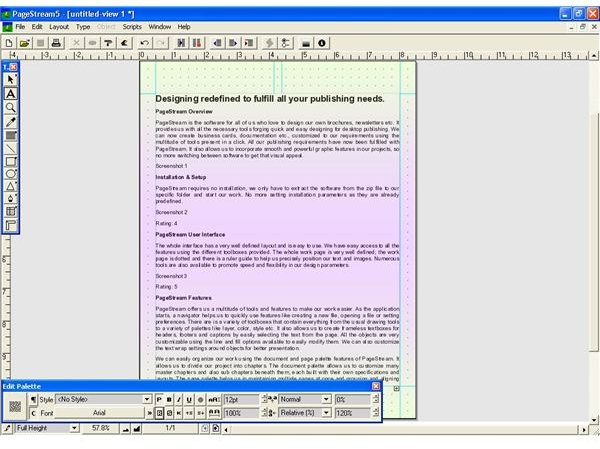Screen dimensions: 600x449
Task: Select the filled column frame tool
Action: tap(11, 136)
